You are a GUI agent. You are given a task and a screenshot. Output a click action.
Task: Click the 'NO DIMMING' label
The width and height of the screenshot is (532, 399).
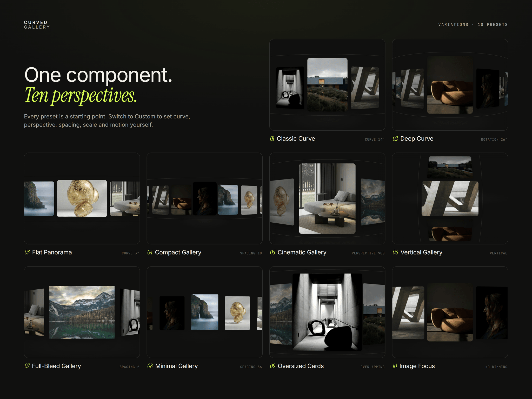pyautogui.click(x=496, y=367)
